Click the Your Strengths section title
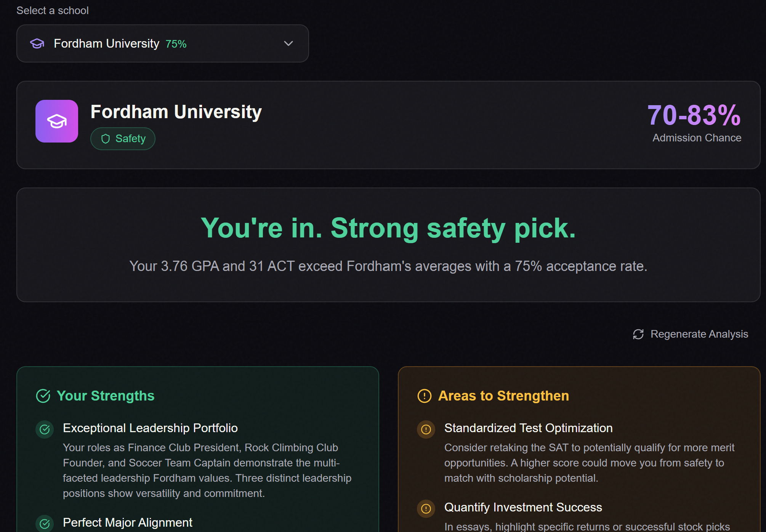 [106, 396]
